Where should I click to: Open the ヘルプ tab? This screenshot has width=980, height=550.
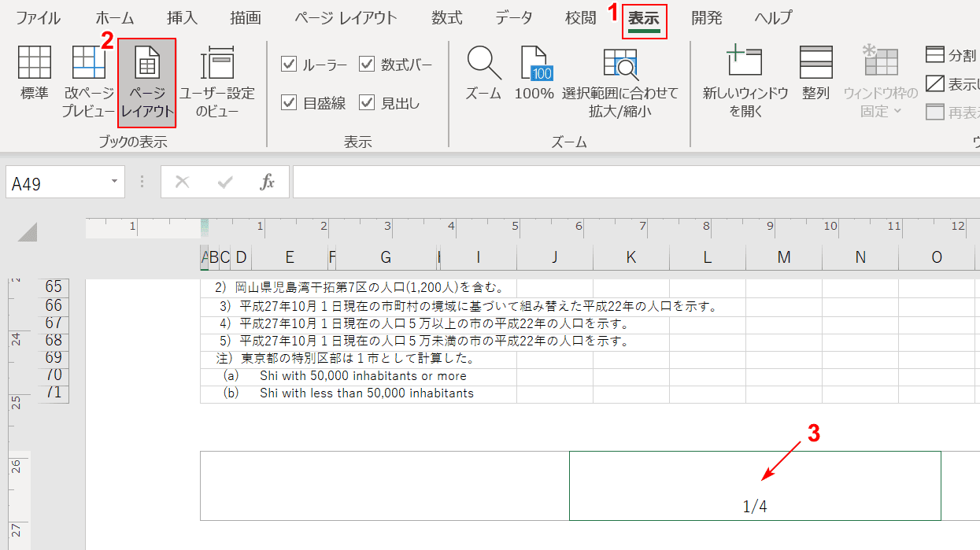click(774, 18)
